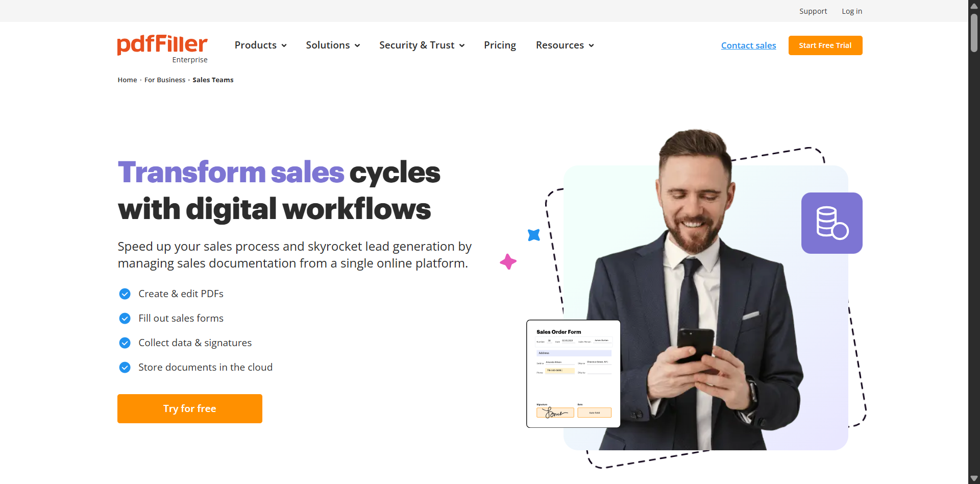Navigate to For Business breadcrumb

point(165,80)
